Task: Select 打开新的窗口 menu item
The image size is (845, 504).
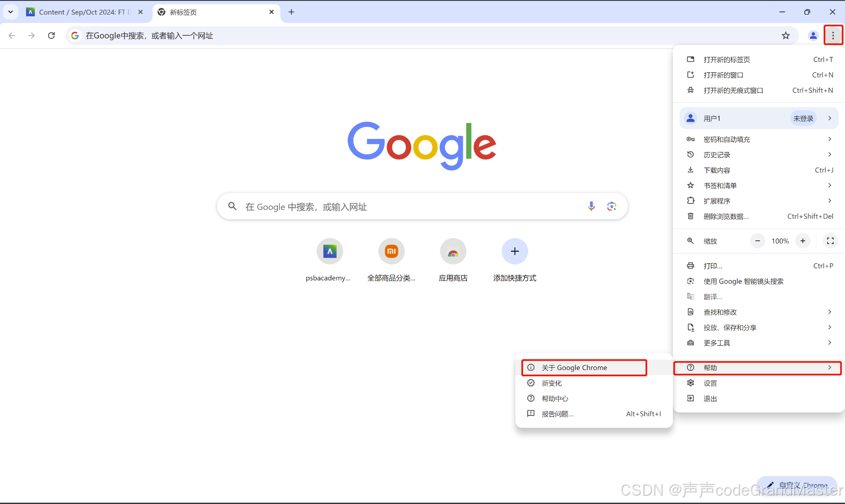Action: (759, 75)
